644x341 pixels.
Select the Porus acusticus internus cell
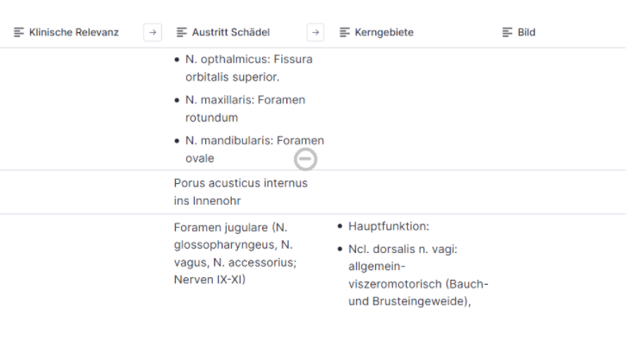click(241, 192)
